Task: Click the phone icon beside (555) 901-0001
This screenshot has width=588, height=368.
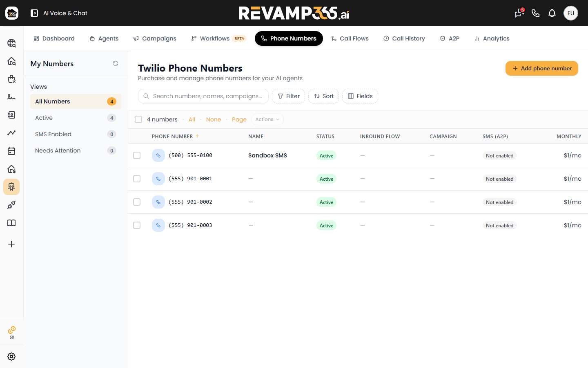Action: click(158, 179)
